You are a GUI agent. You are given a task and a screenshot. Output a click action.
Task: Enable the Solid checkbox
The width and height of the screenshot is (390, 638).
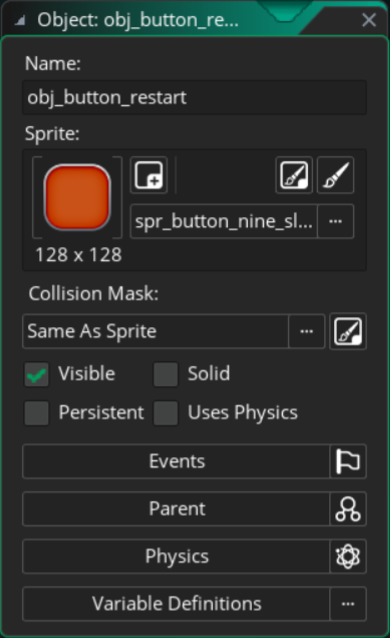pyautogui.click(x=166, y=374)
